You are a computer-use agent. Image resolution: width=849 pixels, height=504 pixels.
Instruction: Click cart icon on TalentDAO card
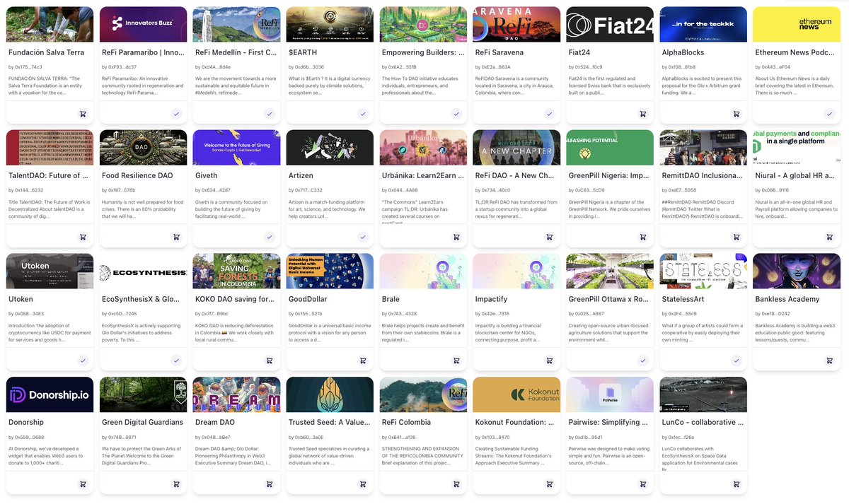[x=83, y=237]
